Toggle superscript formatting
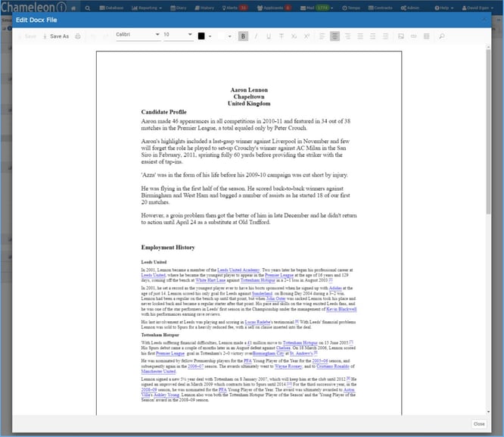The width and height of the screenshot is (504, 437). [306, 36]
